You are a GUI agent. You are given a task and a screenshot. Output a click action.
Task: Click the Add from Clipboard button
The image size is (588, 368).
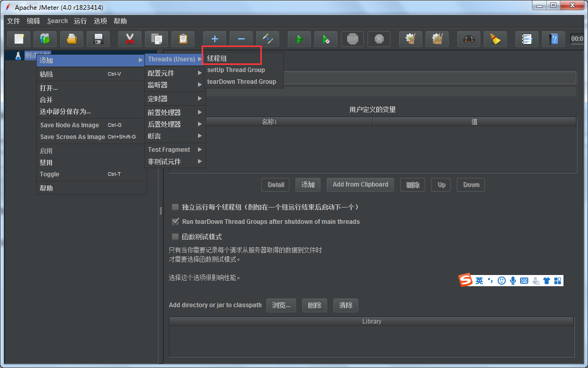pos(360,185)
